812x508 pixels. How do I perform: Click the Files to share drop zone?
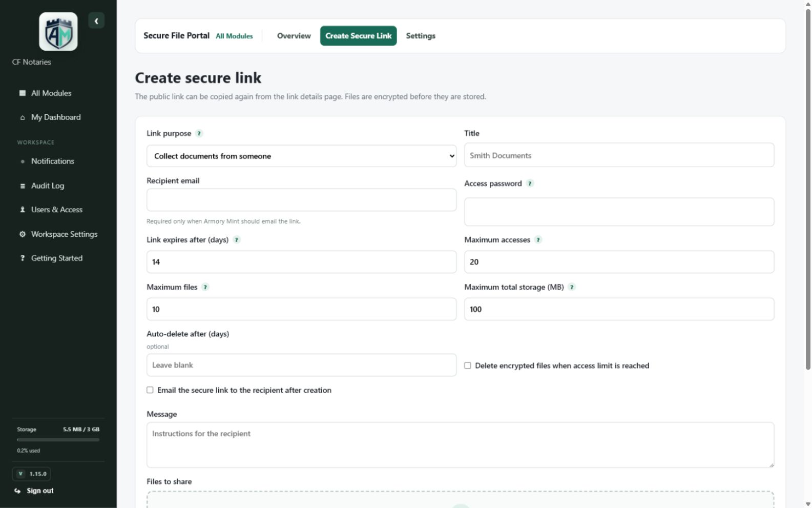(460, 500)
